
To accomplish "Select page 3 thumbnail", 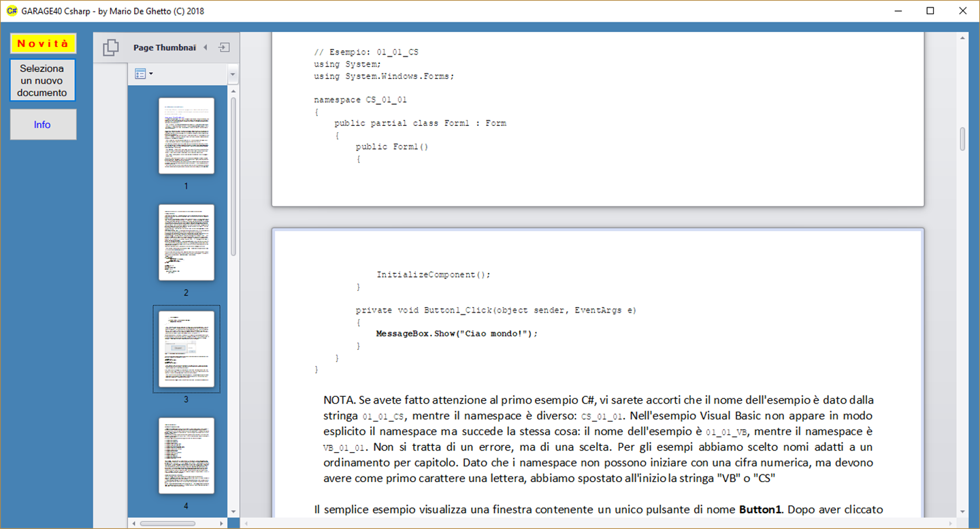I will [x=186, y=349].
